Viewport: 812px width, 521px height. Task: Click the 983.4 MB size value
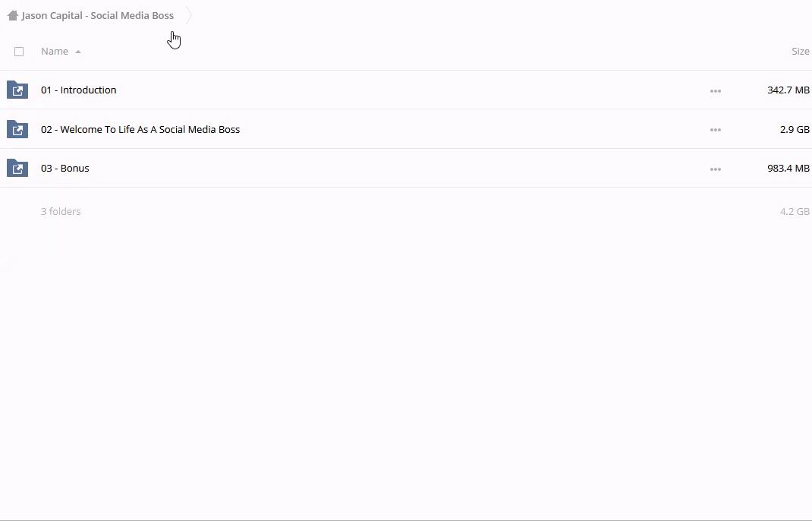click(788, 169)
